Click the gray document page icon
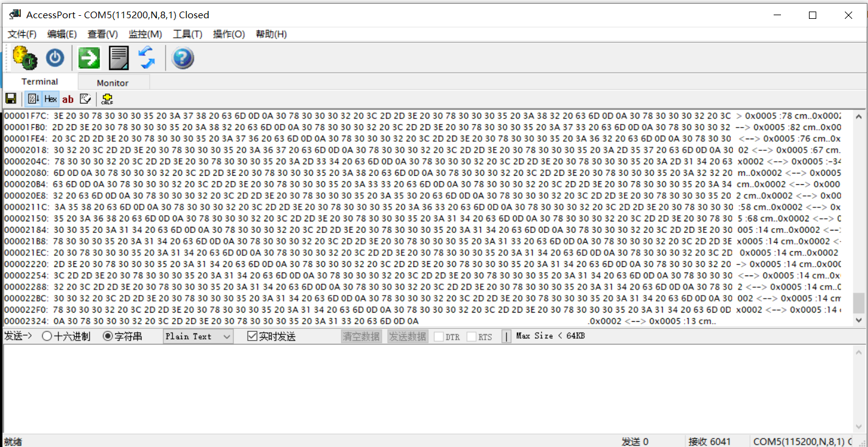Image resolution: width=868 pixels, height=447 pixels. 119,58
